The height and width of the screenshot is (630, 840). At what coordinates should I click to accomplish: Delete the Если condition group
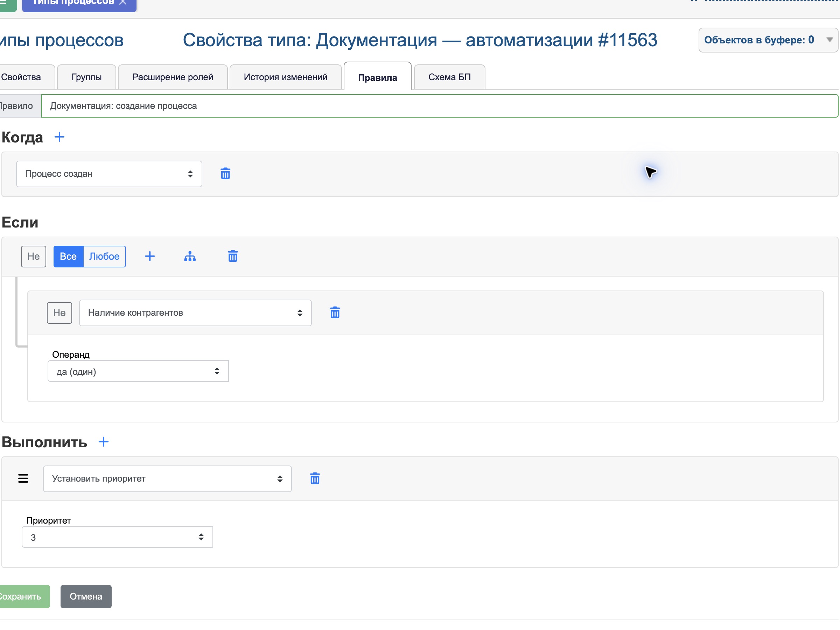(x=233, y=256)
